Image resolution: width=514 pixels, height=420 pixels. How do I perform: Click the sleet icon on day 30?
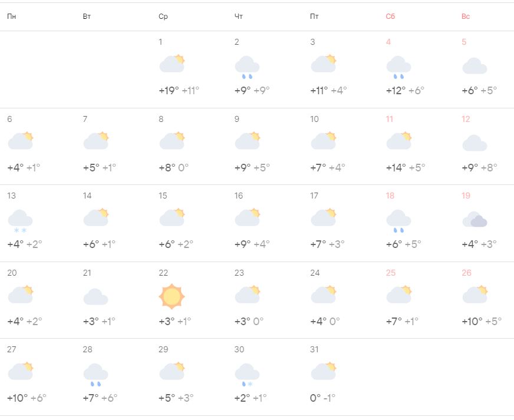[x=247, y=373]
